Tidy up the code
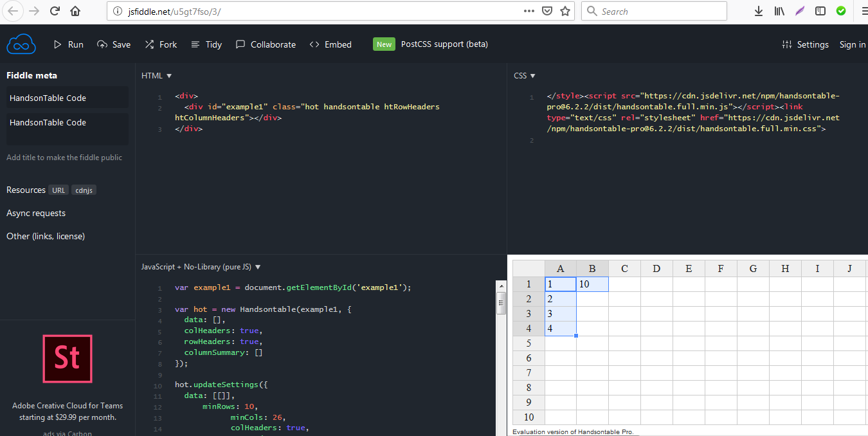This screenshot has width=868, height=436. tap(206, 44)
